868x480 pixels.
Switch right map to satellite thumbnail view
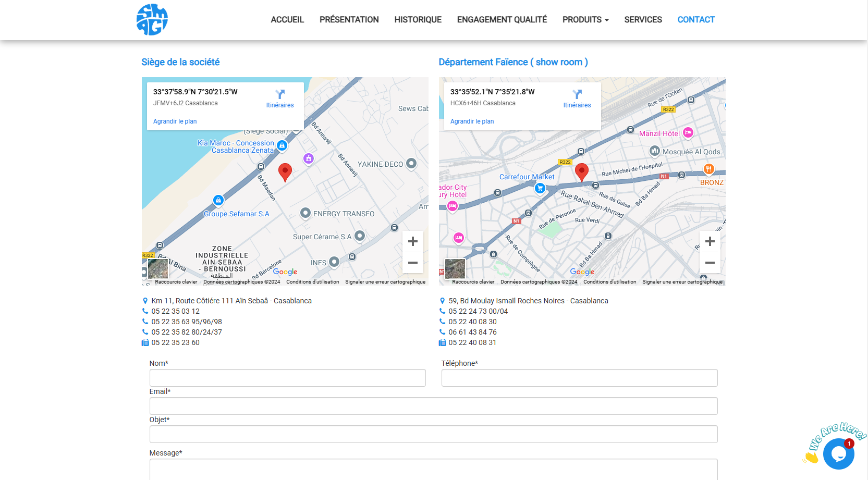pos(455,269)
